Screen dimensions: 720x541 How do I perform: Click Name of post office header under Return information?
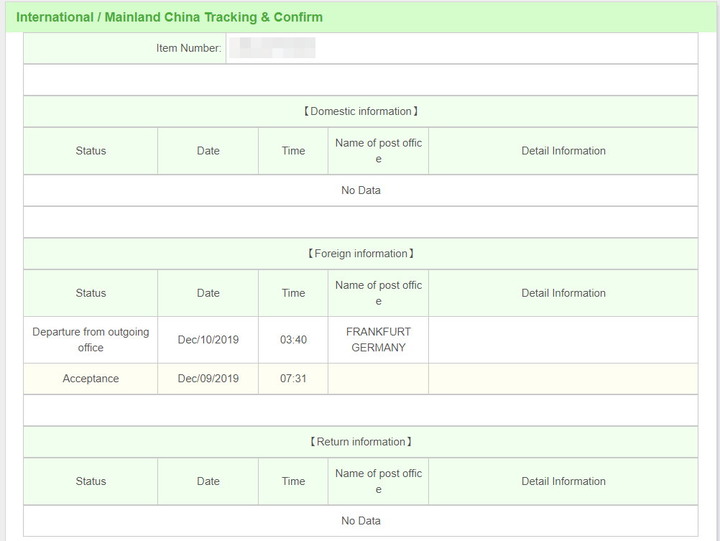tap(378, 481)
